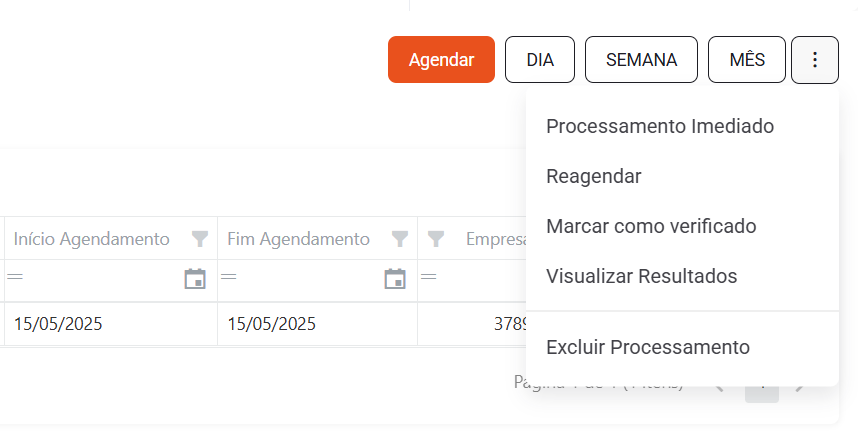Switch to SEMANA view
The height and width of the screenshot is (432, 858).
tap(641, 60)
